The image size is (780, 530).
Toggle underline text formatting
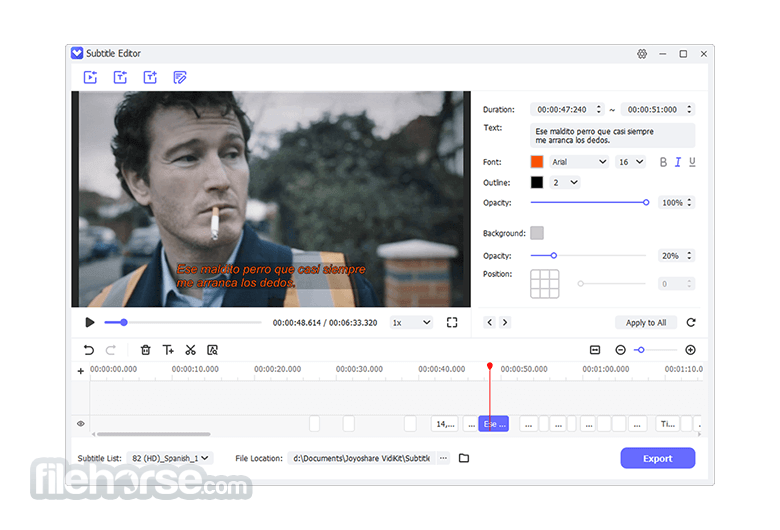tap(692, 162)
